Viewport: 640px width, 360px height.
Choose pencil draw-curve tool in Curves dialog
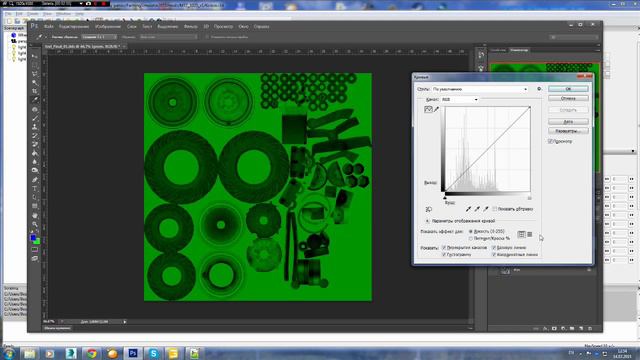tap(436, 109)
